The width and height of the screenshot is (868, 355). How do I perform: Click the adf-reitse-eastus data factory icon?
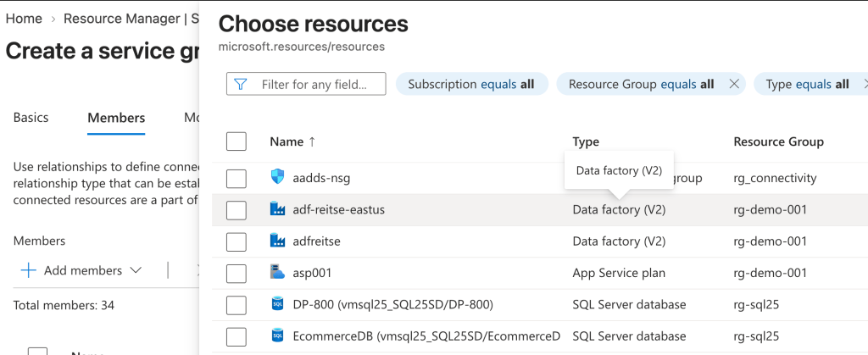[277, 209]
